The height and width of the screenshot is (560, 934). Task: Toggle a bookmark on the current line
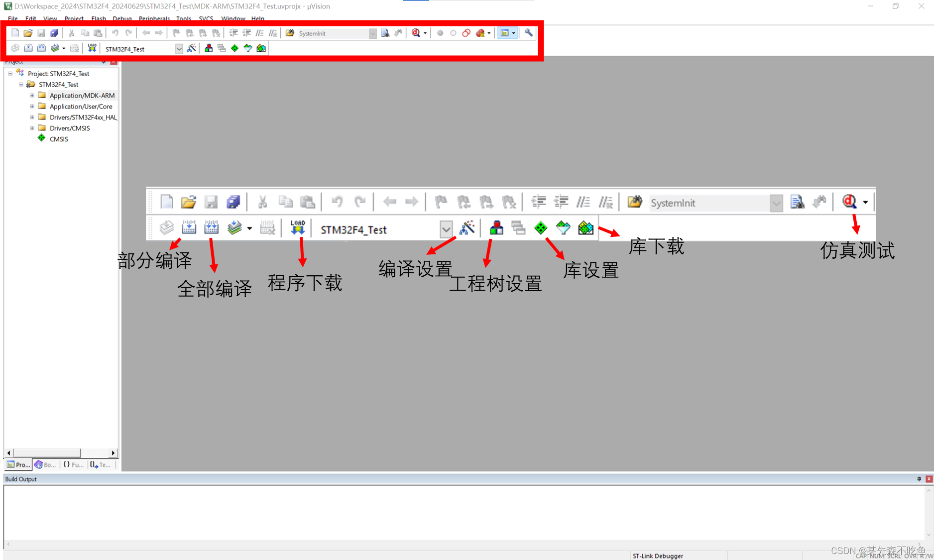pyautogui.click(x=176, y=33)
